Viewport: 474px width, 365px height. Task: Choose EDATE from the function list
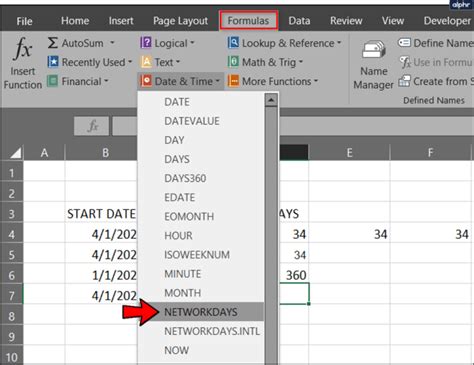point(201,197)
